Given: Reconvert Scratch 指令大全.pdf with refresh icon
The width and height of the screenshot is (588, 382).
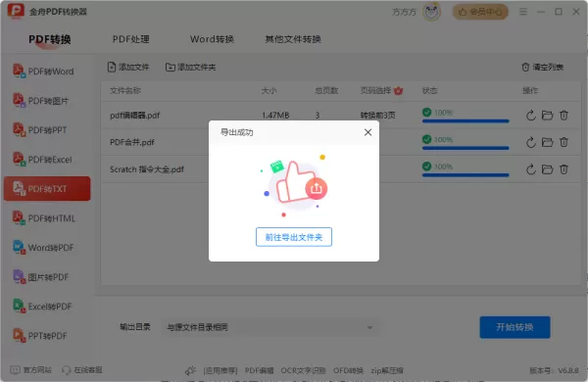Looking at the screenshot, I should point(530,169).
